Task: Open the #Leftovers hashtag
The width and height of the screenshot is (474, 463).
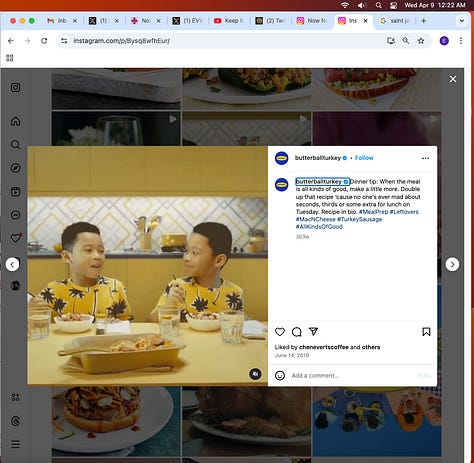Action: (404, 212)
